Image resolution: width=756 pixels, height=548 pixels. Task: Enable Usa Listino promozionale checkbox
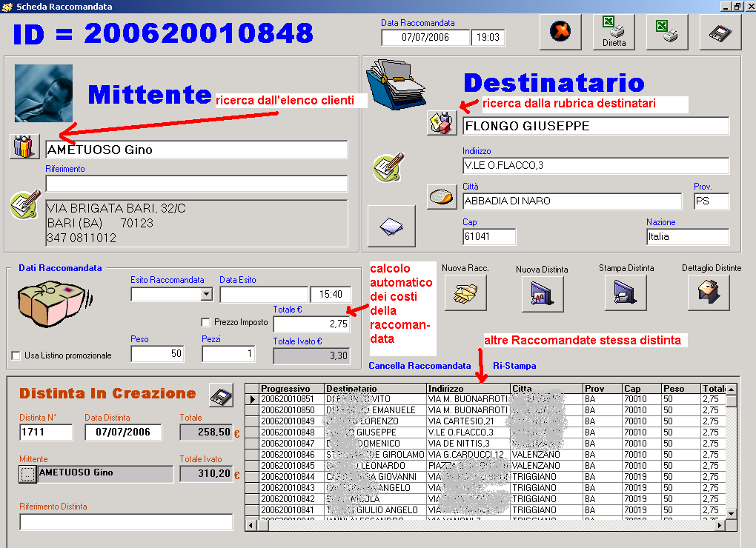tap(16, 355)
